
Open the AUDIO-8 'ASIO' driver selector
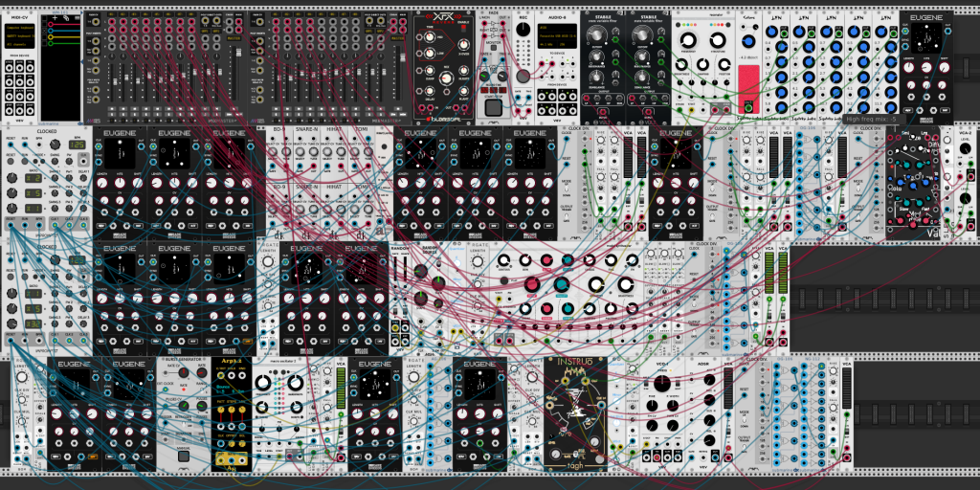tap(558, 28)
